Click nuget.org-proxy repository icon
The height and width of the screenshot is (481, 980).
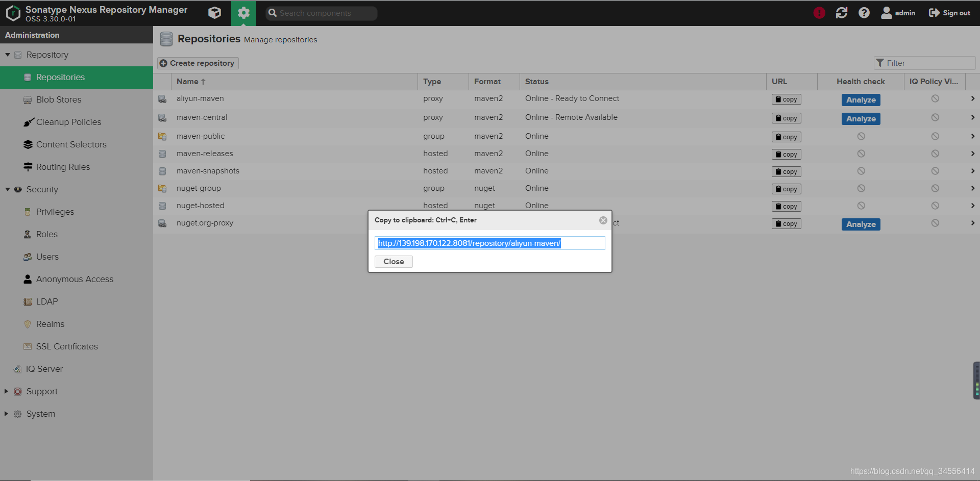[x=162, y=223]
